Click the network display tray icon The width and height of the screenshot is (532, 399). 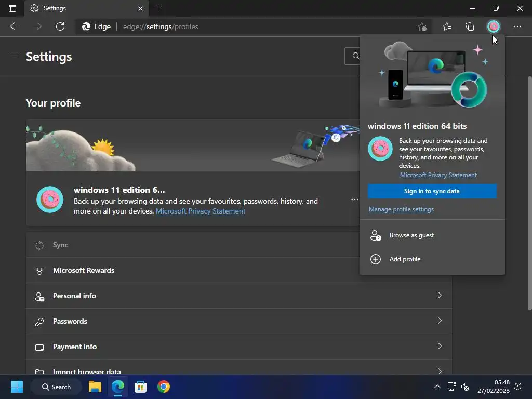[x=451, y=387]
